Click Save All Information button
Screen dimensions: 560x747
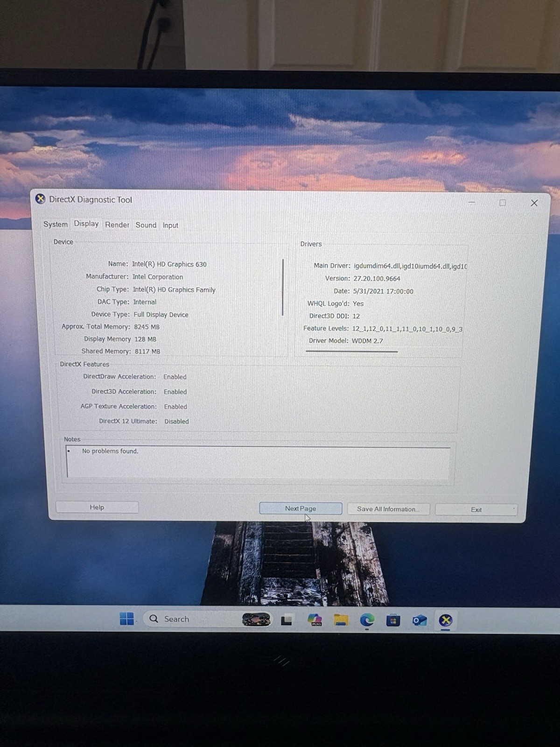(x=388, y=509)
